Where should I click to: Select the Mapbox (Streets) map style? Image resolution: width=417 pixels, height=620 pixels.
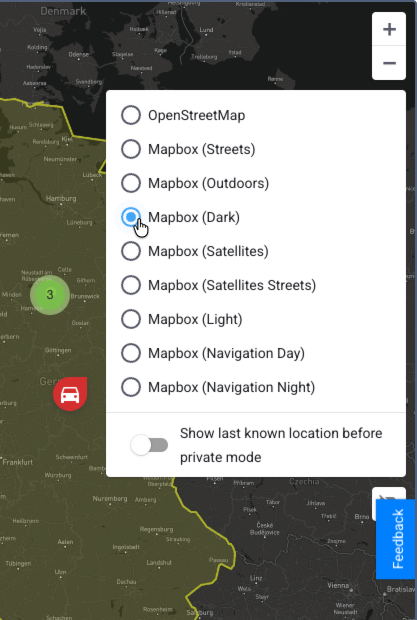tap(131, 149)
